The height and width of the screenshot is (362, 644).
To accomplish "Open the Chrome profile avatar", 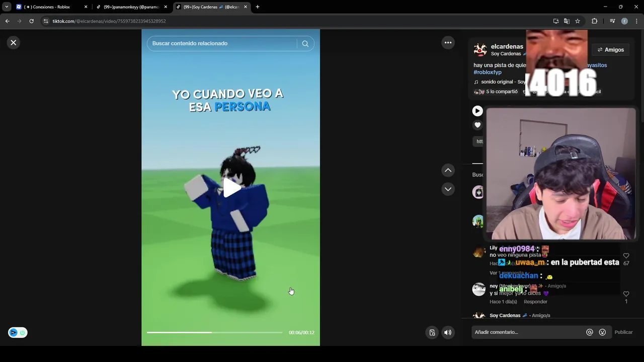I will pos(624,21).
